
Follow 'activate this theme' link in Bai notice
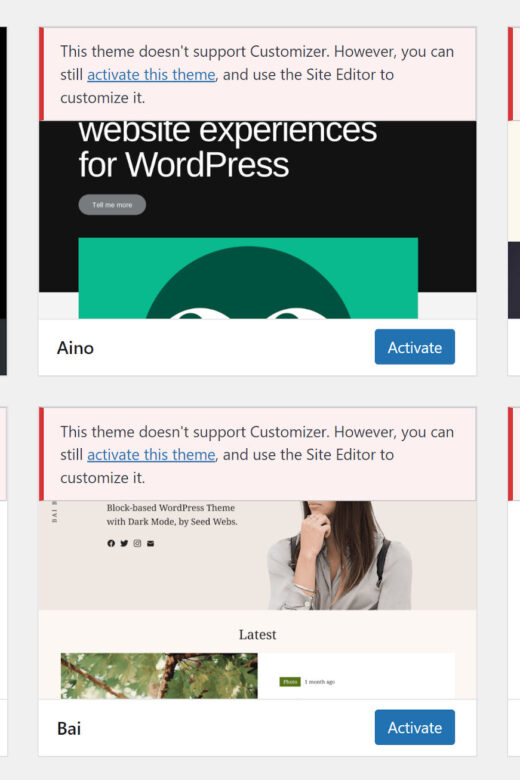click(x=151, y=455)
